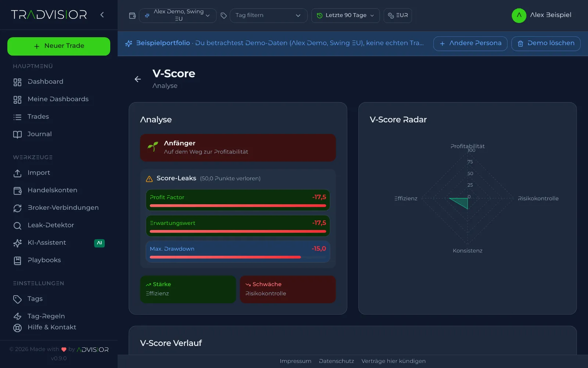Click the Alex Beispiel avatar icon
The image size is (588, 368).
point(519,15)
